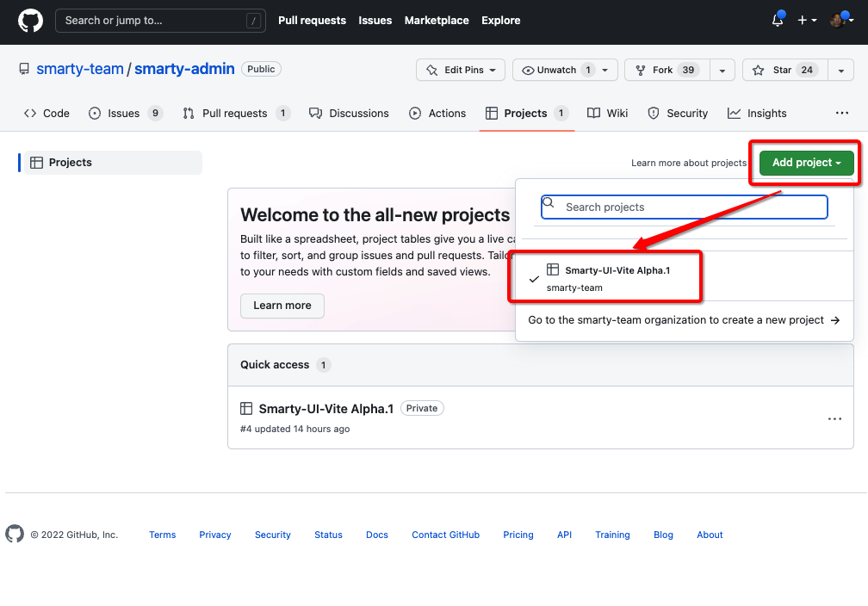
Task: Go to smarty-team organization to create project
Action: [x=684, y=320]
